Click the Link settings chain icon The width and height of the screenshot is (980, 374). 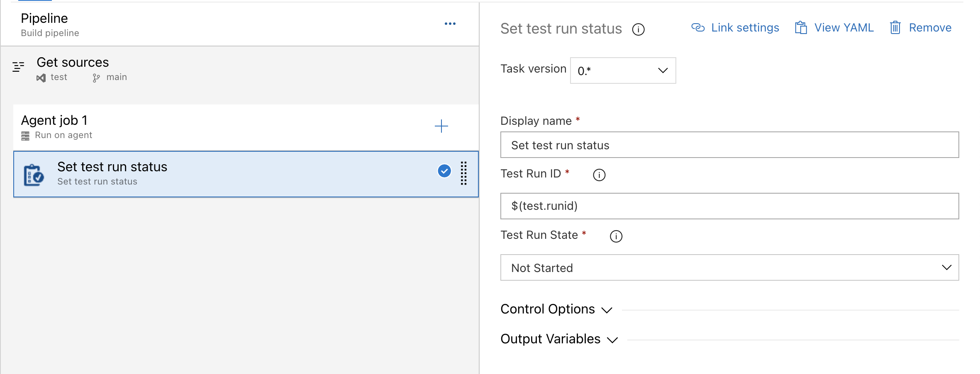pos(698,27)
